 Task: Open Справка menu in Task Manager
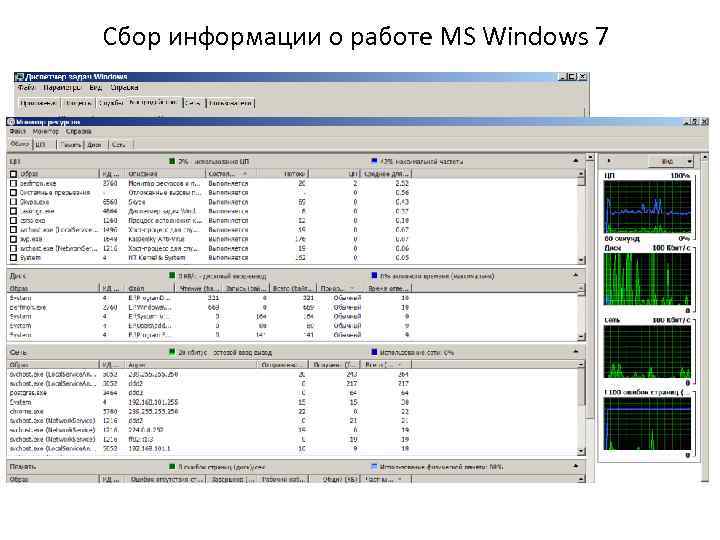(x=124, y=87)
